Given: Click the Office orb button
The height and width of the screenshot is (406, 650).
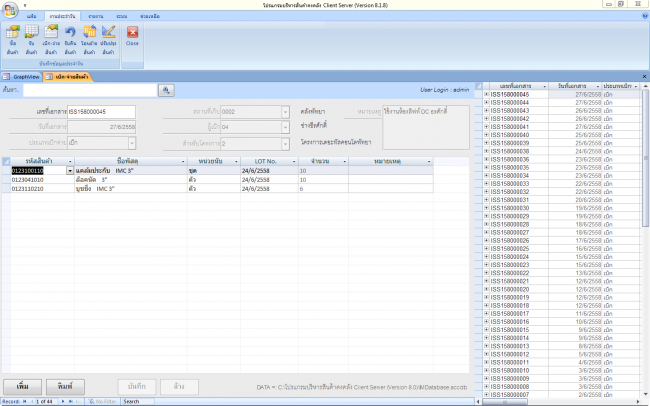Looking at the screenshot, I should [10, 10].
